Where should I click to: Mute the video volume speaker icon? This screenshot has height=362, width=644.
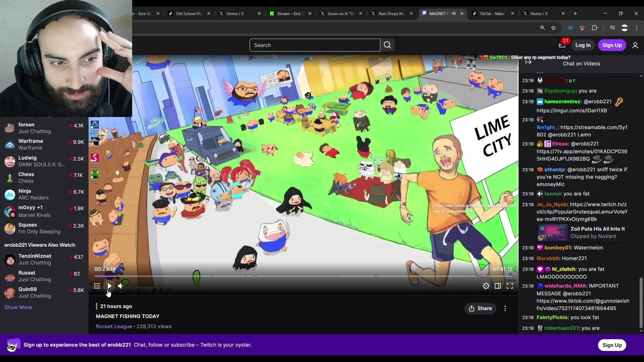pos(121,286)
